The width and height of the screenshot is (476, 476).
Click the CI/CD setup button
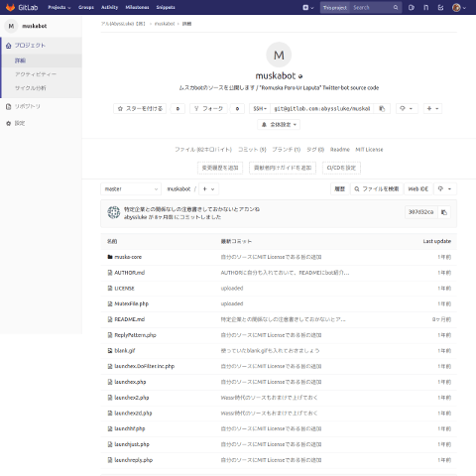coord(341,168)
